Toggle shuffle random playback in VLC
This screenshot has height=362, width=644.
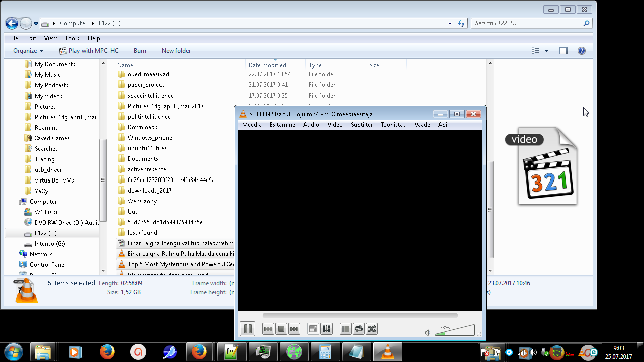(x=371, y=329)
